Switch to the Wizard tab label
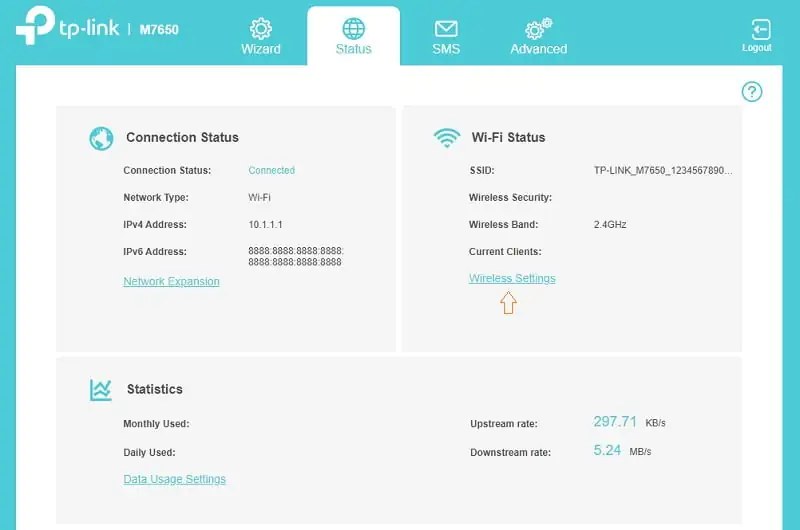 261,49
